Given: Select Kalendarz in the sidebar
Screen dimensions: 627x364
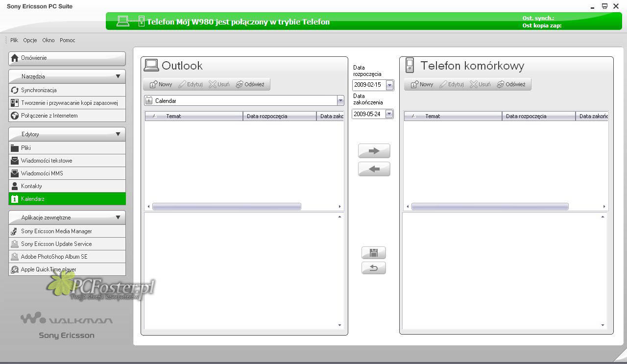Looking at the screenshot, I should pos(67,199).
